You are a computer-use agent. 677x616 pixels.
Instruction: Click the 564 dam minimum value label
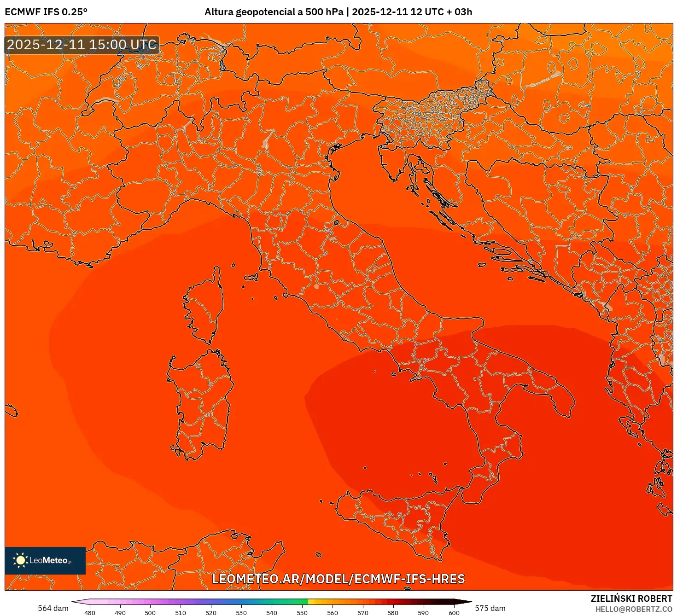tap(53, 608)
